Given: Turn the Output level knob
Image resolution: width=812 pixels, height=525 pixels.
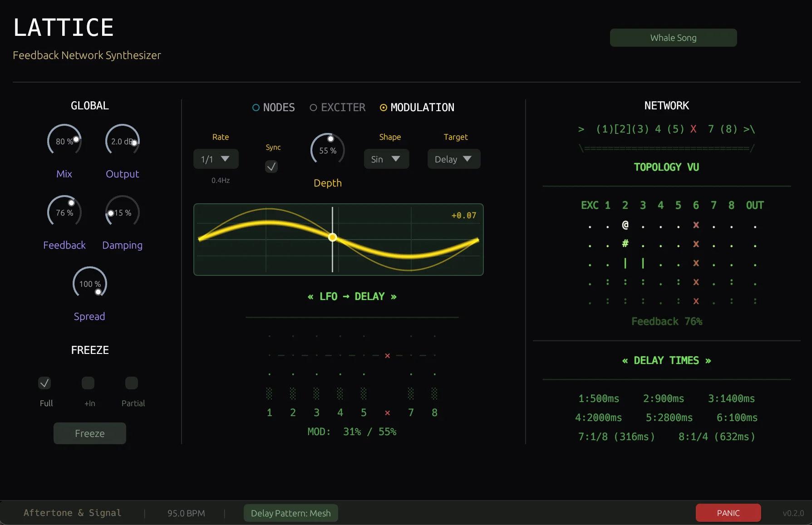Looking at the screenshot, I should coord(122,140).
